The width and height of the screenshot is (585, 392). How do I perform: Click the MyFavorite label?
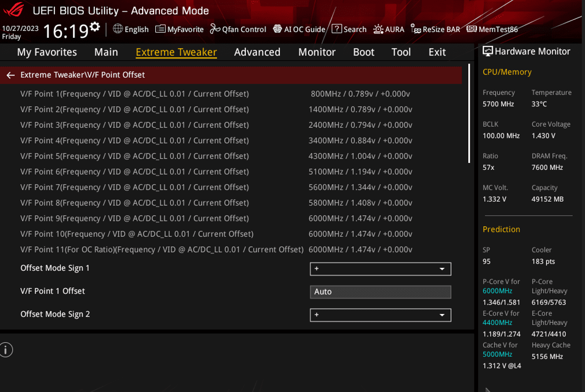[186, 29]
